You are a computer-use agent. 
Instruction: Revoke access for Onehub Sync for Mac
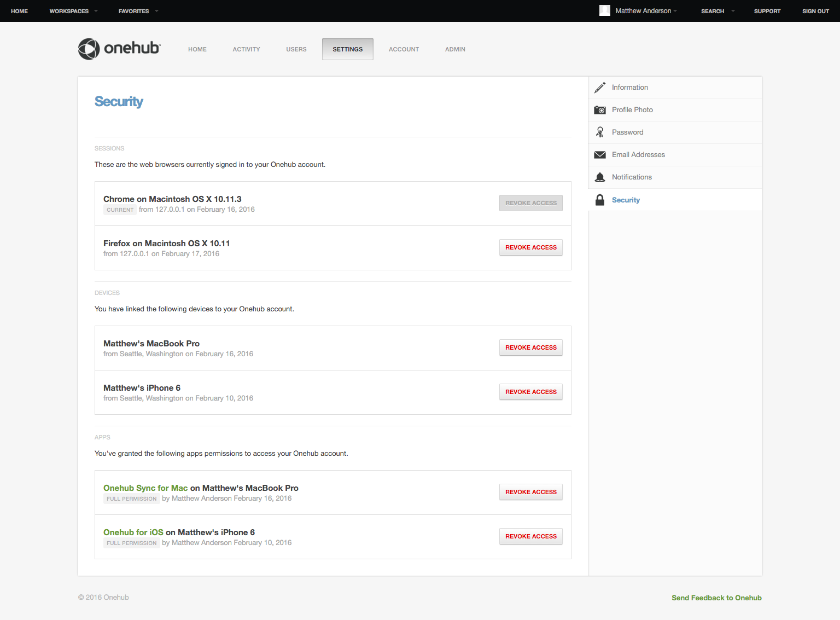pos(531,492)
